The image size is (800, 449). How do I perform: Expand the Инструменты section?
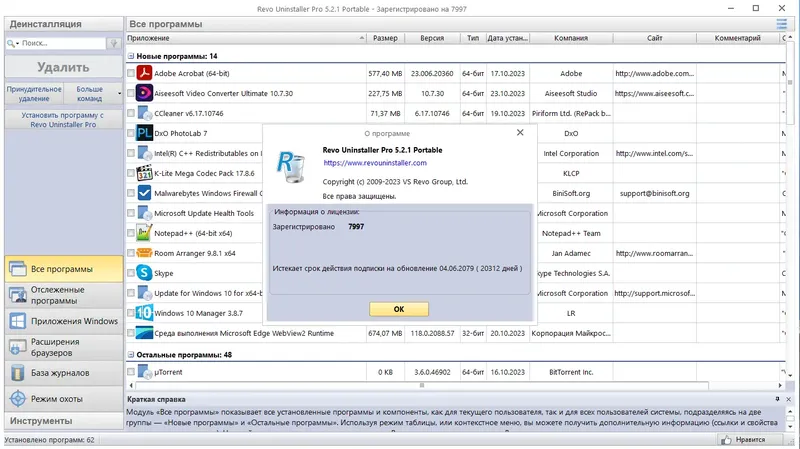tap(64, 421)
